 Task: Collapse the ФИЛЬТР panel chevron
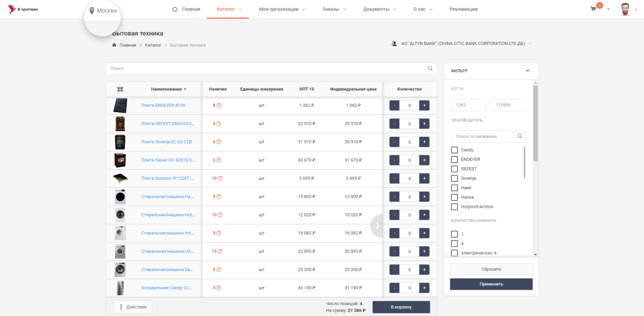pos(528,71)
